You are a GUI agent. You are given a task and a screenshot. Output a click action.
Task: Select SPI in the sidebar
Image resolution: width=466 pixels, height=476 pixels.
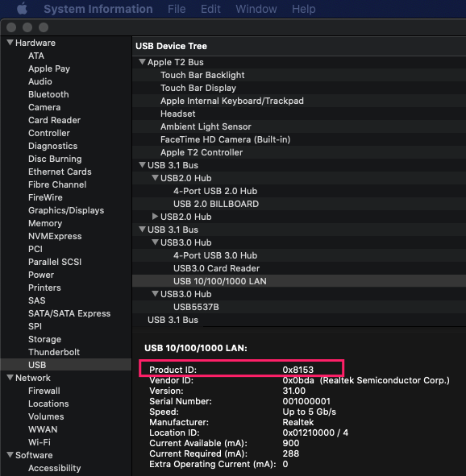click(x=35, y=326)
